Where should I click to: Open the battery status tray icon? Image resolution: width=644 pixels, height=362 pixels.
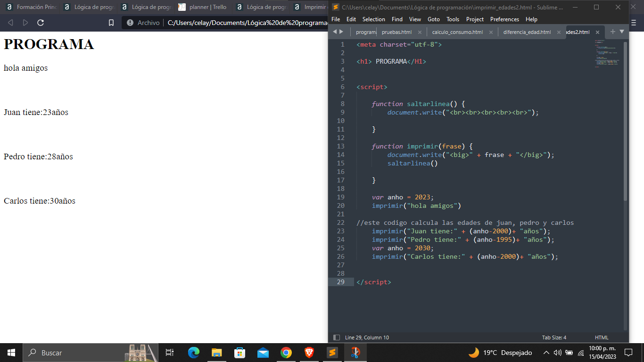(x=569, y=353)
